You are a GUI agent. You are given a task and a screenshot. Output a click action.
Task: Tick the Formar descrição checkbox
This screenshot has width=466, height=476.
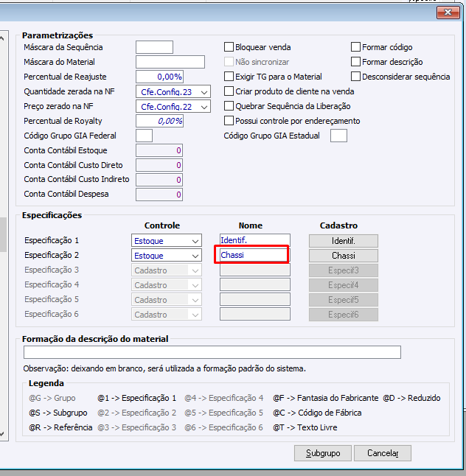tap(355, 62)
